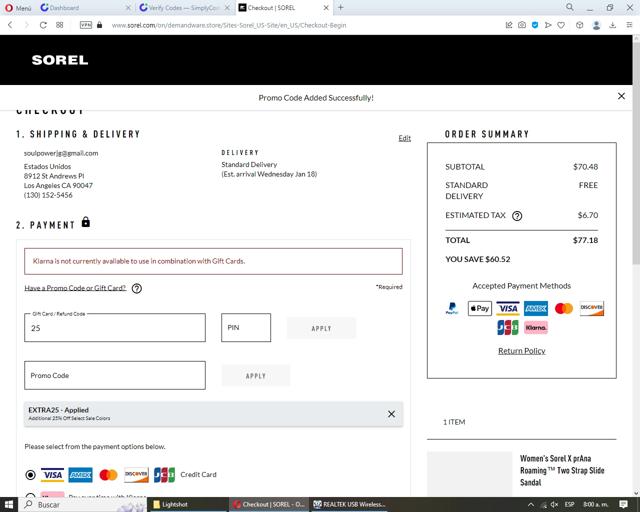Select the Credit Card payment radio button
Screen dimensions: 640x512
(30, 475)
